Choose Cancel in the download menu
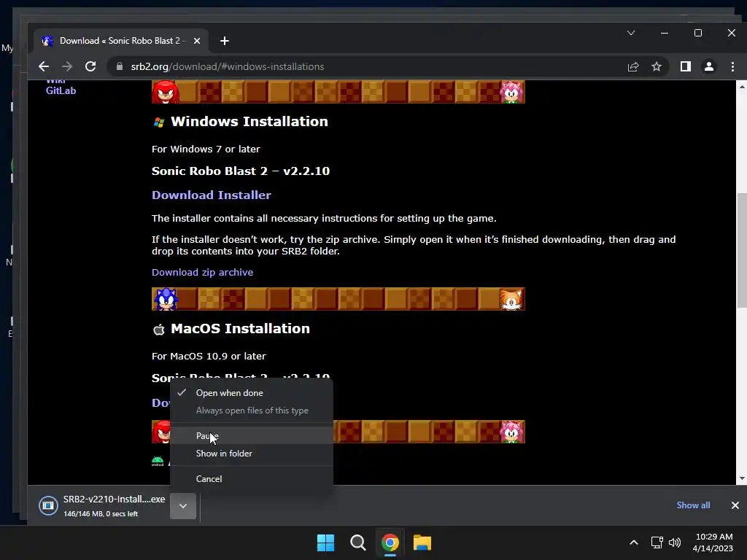 252,479
